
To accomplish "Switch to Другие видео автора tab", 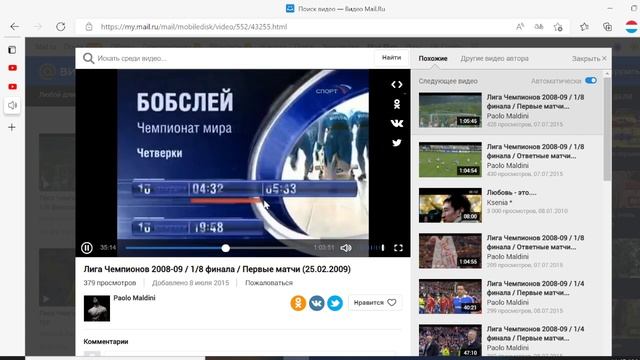I will 494,58.
